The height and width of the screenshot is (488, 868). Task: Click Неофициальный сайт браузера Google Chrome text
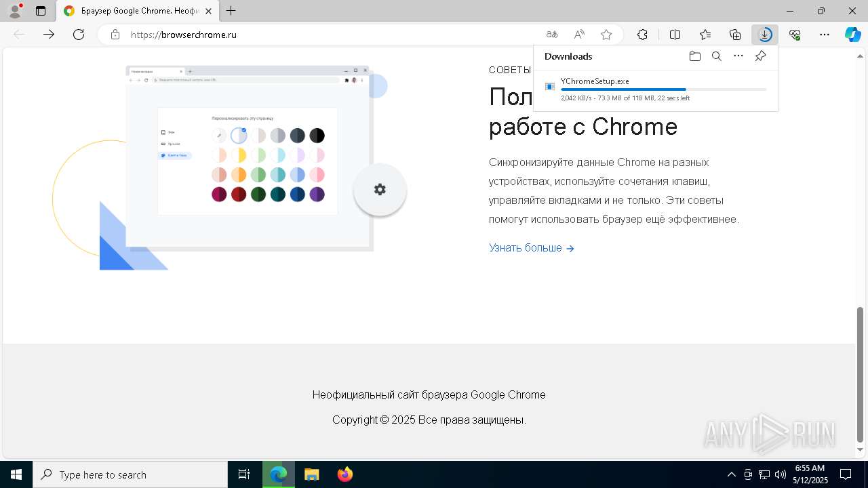[429, 394]
